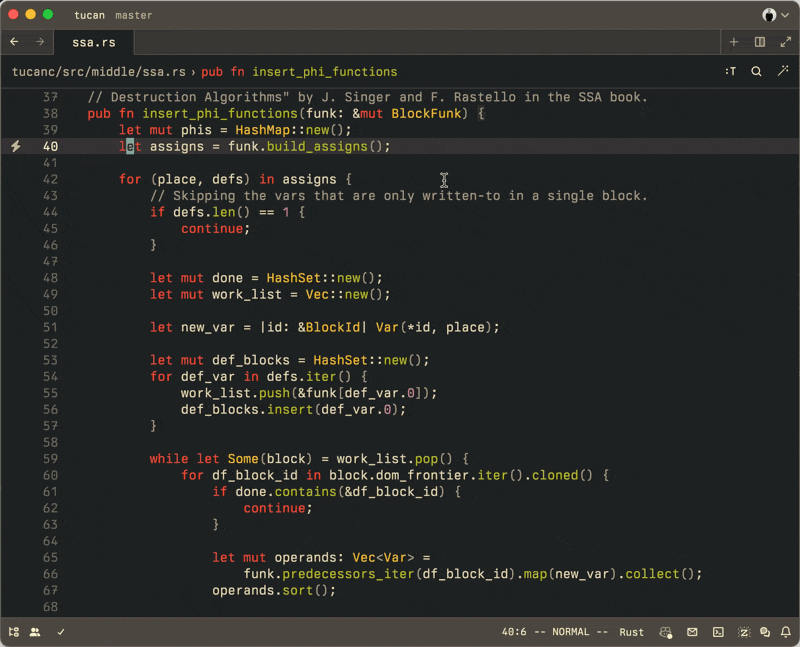
Task: Click breadcrumb pub fn insert_phi_functions
Action: point(299,71)
